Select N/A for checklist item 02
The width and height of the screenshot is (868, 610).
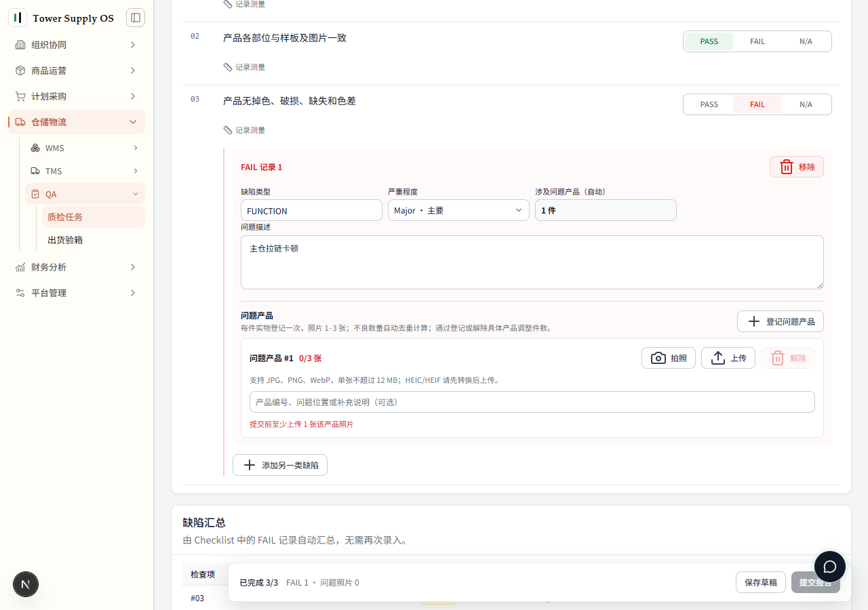[x=806, y=41]
